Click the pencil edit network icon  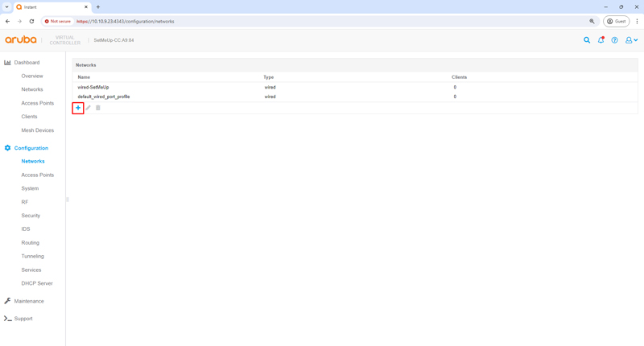pyautogui.click(x=89, y=108)
